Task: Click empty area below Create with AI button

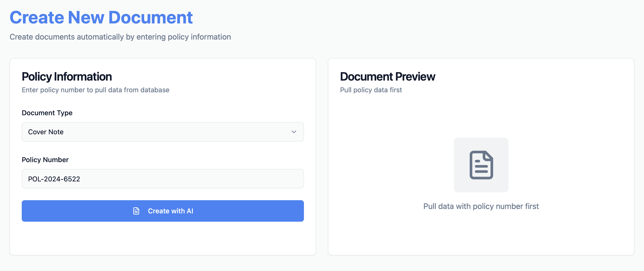Action: click(x=163, y=238)
